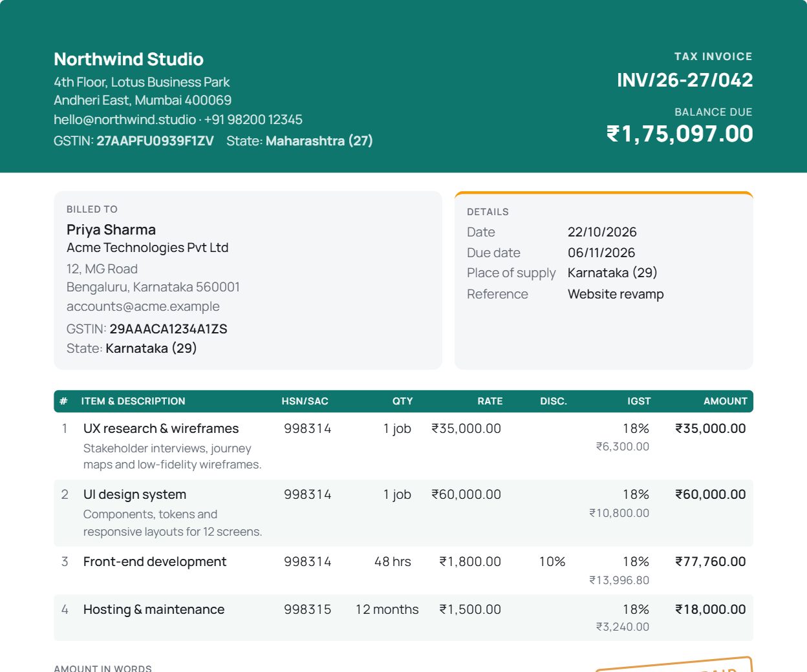Click the 'AMOUNT IN WORDS' label
807x672 pixels.
(103, 668)
